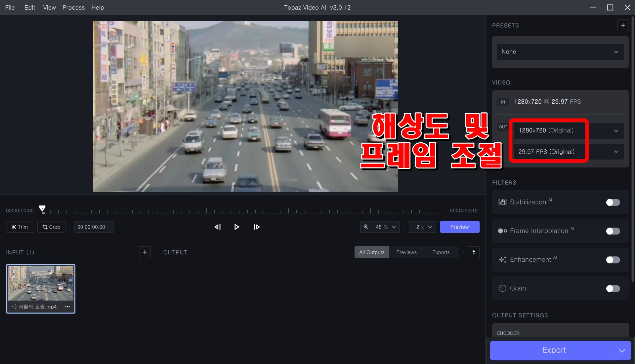
Task: Turn on Frame Interpolation
Action: coord(613,231)
